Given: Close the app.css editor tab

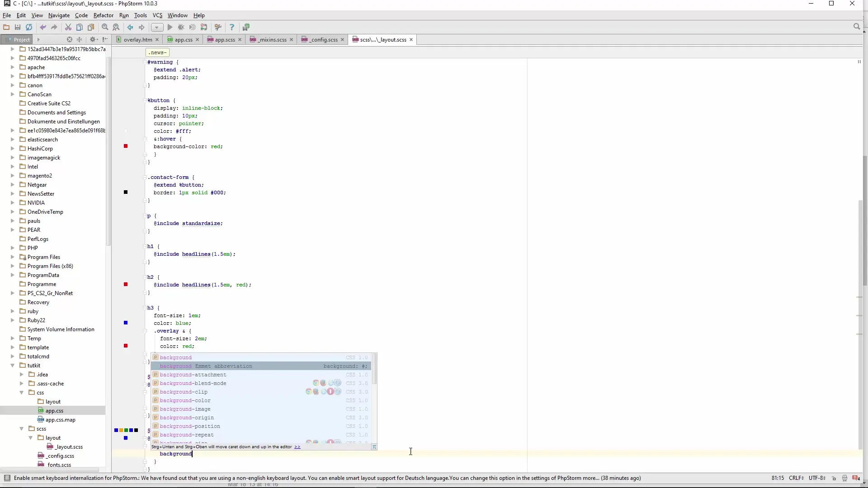Looking at the screenshot, I should tap(197, 40).
